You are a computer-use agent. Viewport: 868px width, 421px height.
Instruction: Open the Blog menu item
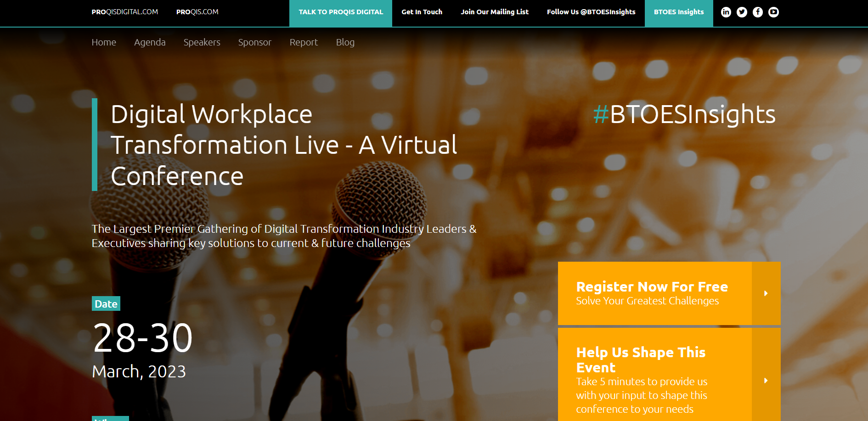click(345, 42)
